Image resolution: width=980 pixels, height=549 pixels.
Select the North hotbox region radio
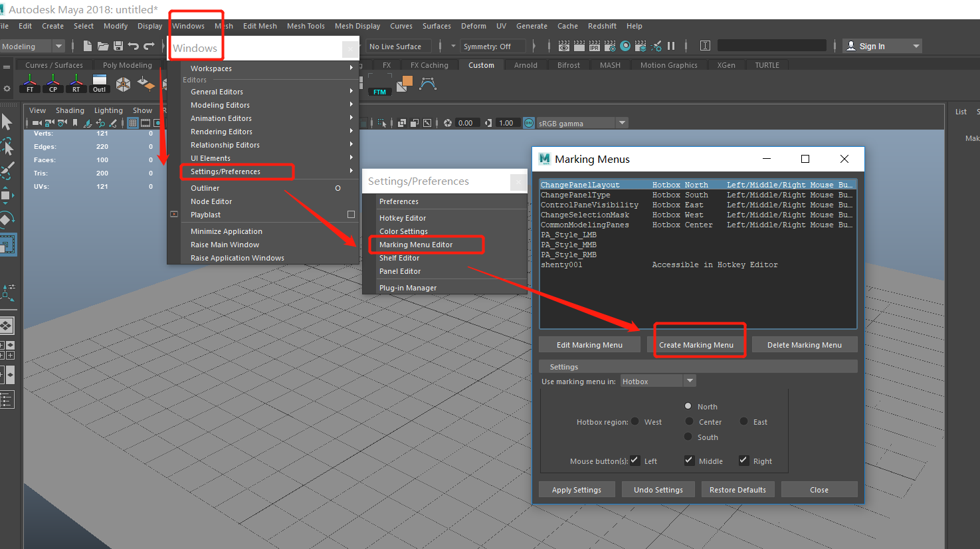[688, 406]
